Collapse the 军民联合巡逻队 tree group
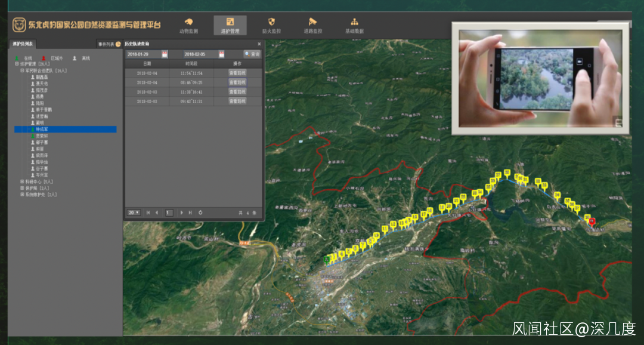The height and width of the screenshot is (345, 644). 22,70
